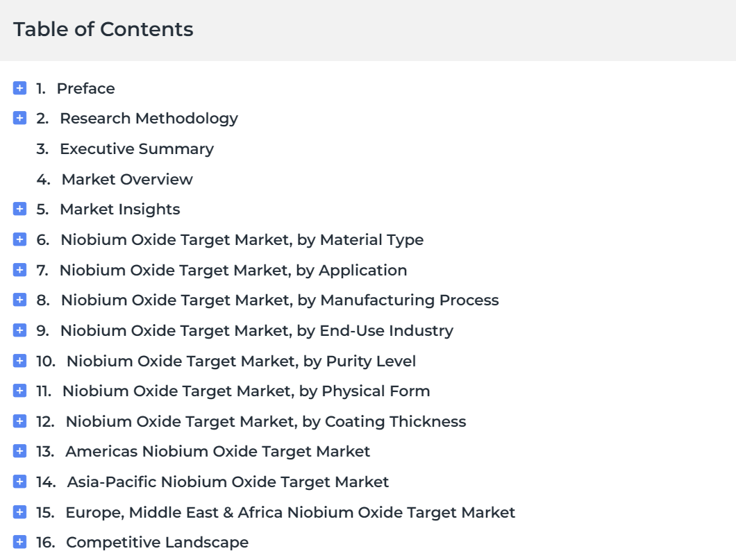This screenshot has height=560, width=736.
Task: Select the Preface title text
Action: point(86,88)
